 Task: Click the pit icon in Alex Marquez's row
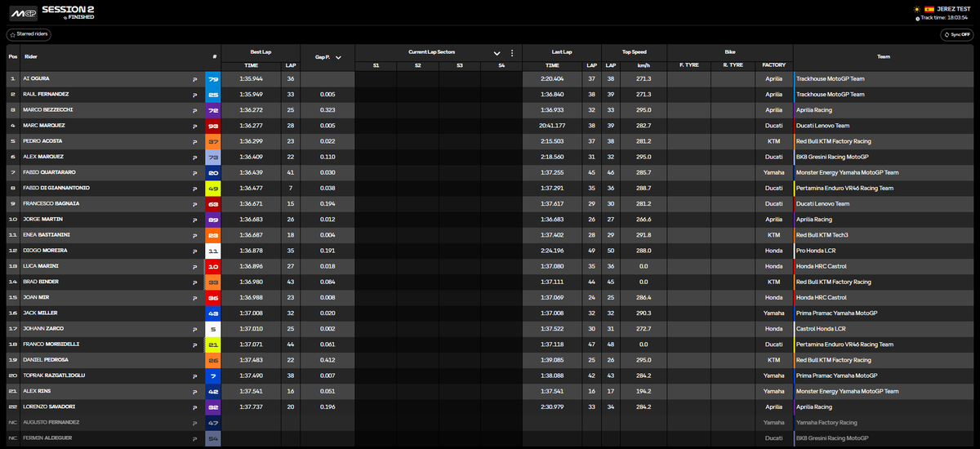(194, 158)
